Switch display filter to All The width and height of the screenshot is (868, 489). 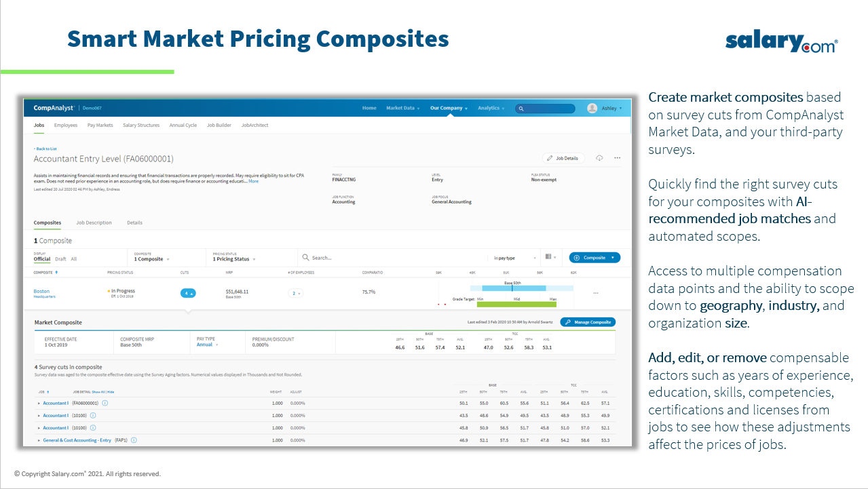[74, 259]
